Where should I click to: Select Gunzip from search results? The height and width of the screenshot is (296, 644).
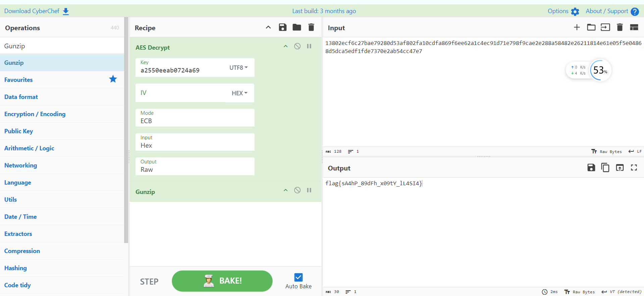click(x=62, y=63)
